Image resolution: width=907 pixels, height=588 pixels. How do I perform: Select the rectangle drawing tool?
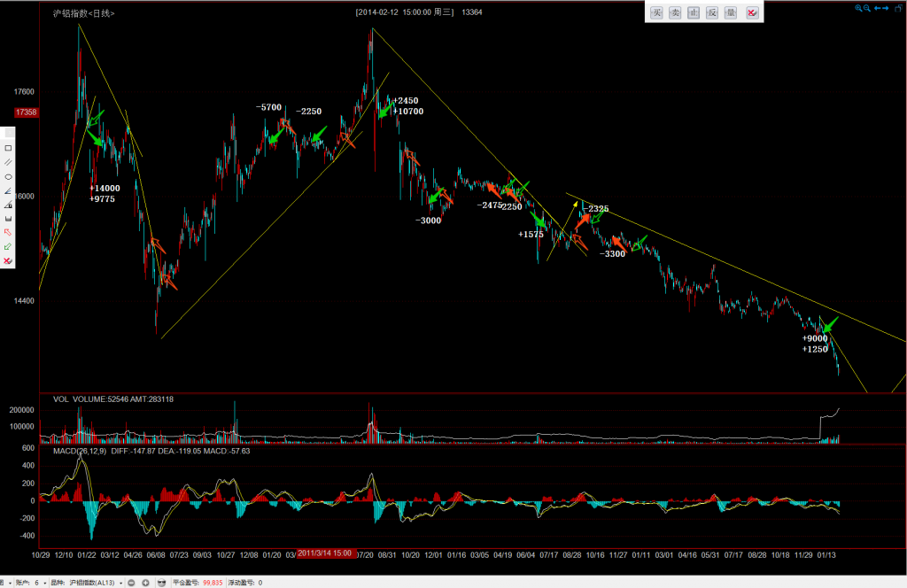(8, 148)
